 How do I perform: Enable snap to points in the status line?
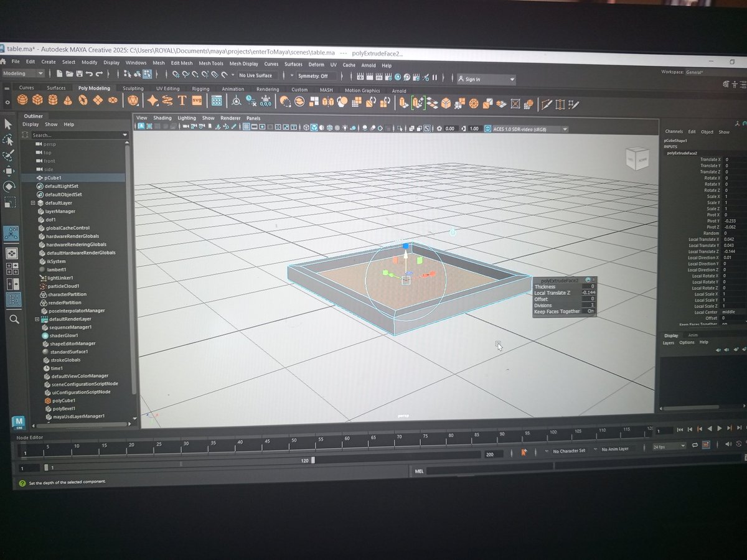point(194,75)
